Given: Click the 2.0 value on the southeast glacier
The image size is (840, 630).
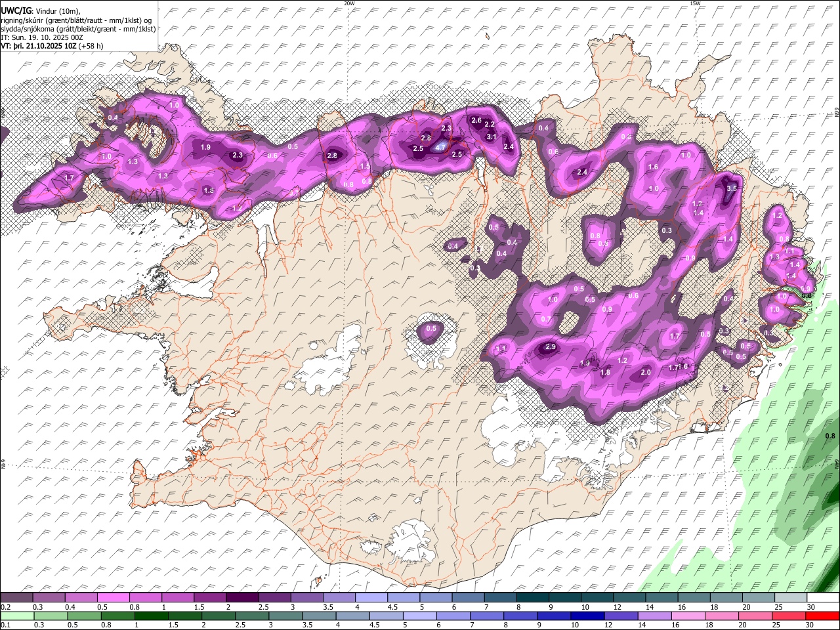Looking at the screenshot, I should coord(646,372).
